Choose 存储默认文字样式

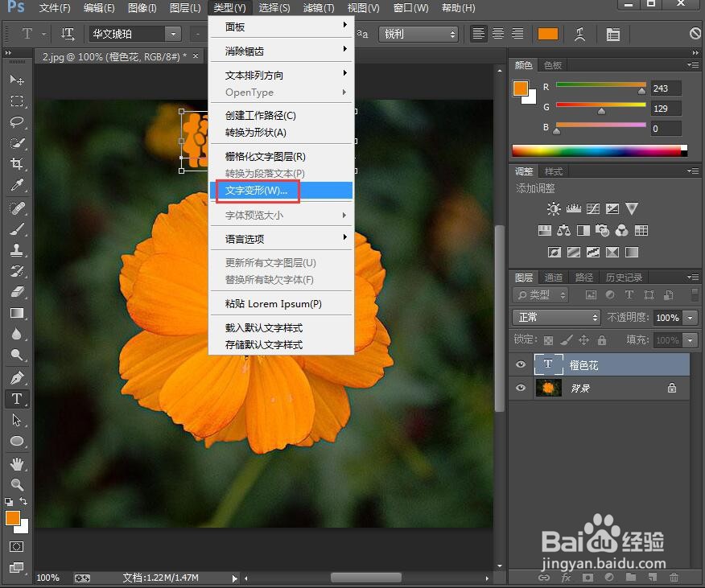pos(281,345)
